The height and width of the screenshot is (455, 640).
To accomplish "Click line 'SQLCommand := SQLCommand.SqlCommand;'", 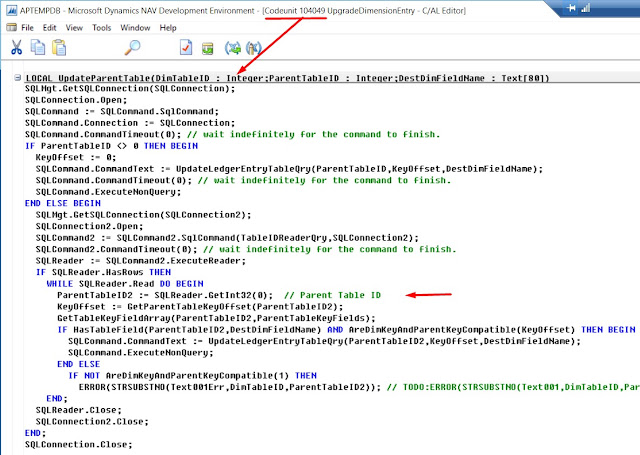I will point(122,111).
